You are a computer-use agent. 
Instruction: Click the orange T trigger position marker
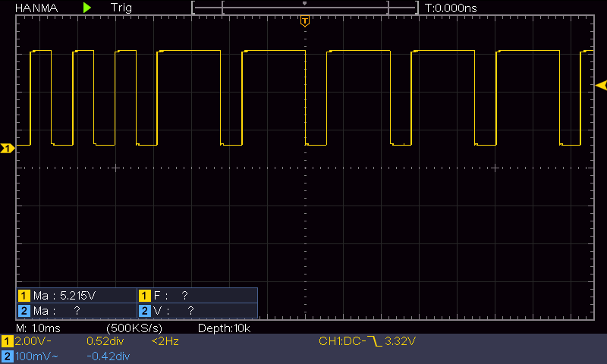(x=304, y=20)
